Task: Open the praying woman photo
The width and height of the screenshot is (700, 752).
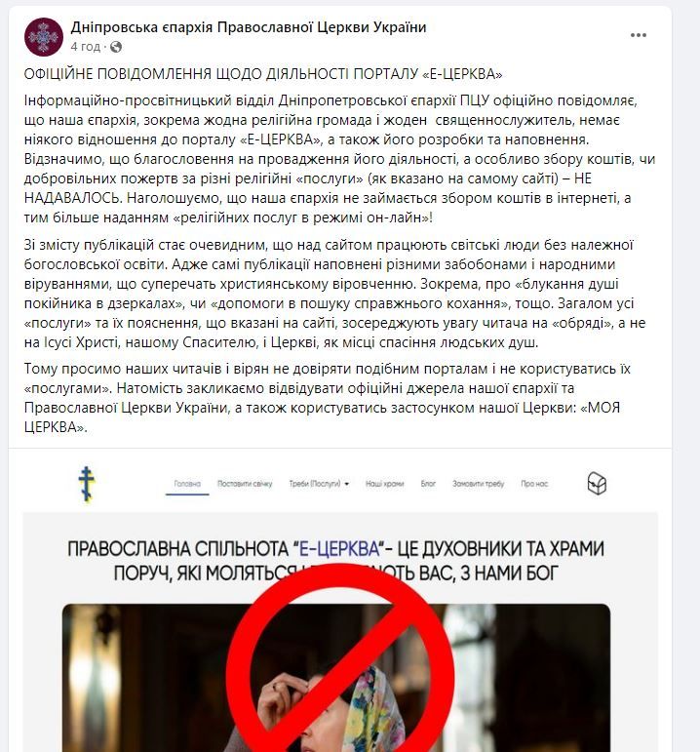Action: (x=336, y=678)
